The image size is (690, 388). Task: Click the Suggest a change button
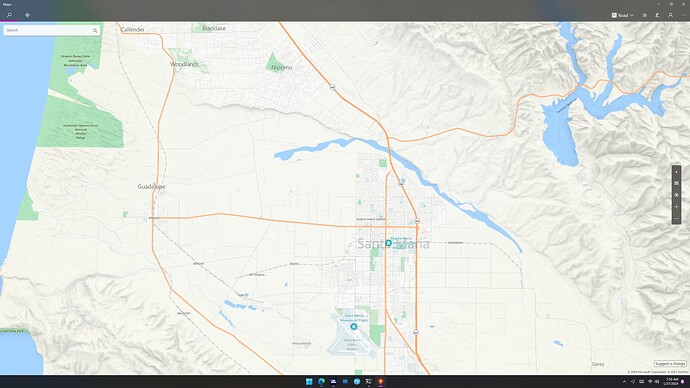coord(670,363)
